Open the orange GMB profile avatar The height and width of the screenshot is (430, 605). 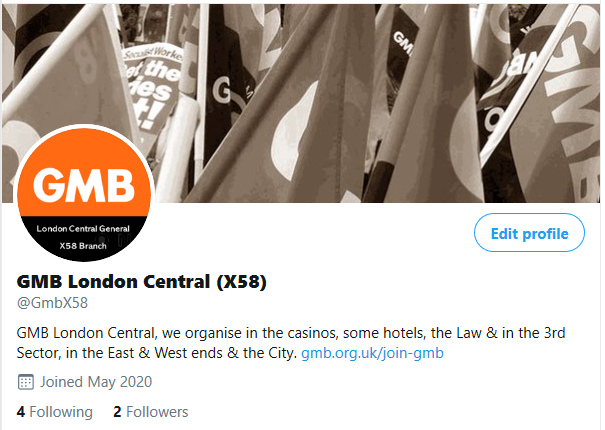[84, 194]
